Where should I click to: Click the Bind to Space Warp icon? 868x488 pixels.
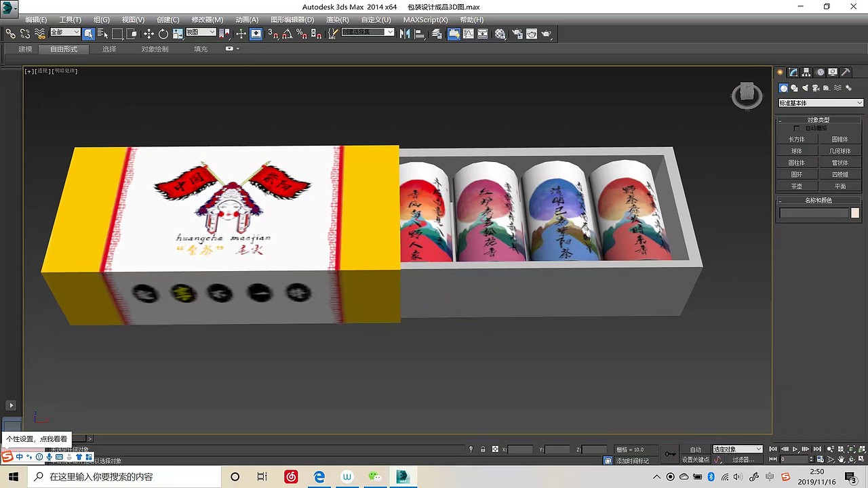point(40,33)
